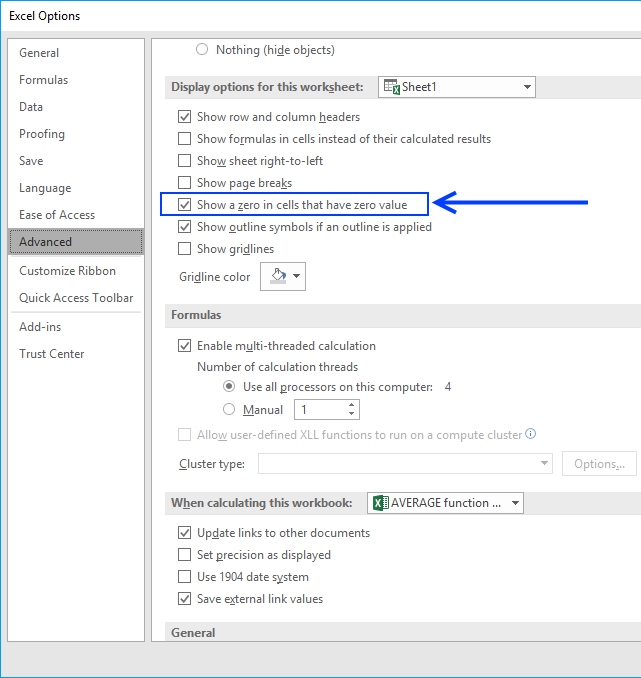Enable Set precision as displayed checkbox
This screenshot has width=641, height=678.
pyautogui.click(x=184, y=555)
